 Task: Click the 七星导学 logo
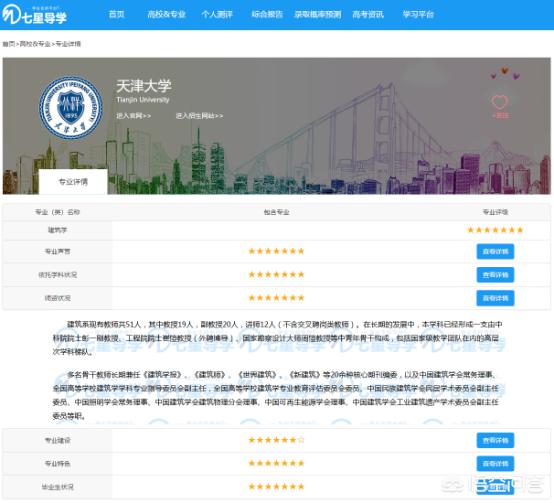(x=34, y=14)
